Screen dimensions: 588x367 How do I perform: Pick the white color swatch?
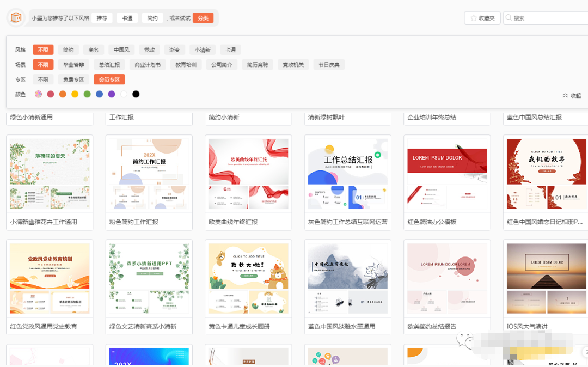pyautogui.click(x=124, y=94)
